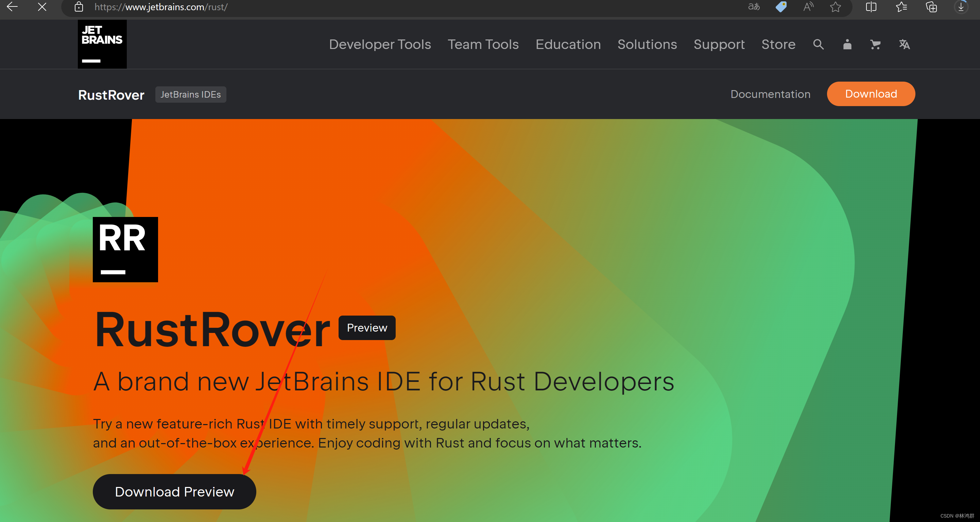Open the browser downloads icon
This screenshot has height=522, width=980.
(961, 7)
